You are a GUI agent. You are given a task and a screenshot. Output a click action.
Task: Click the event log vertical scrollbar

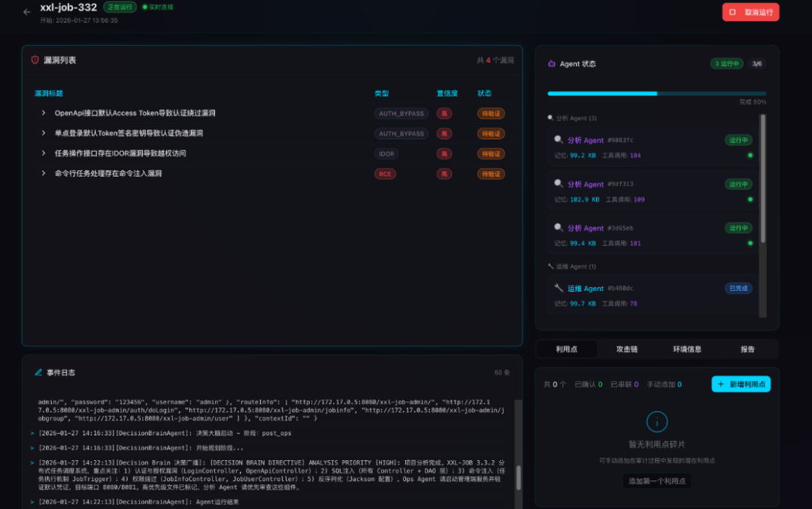point(518,477)
